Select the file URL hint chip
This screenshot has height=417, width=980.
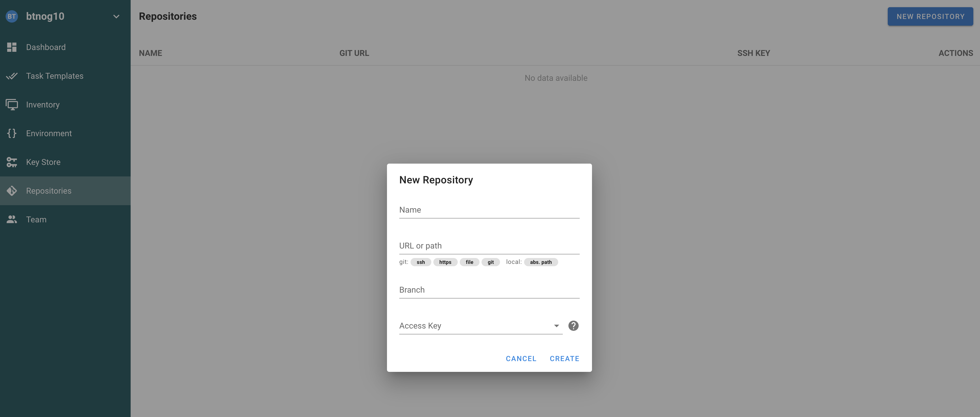tap(469, 262)
